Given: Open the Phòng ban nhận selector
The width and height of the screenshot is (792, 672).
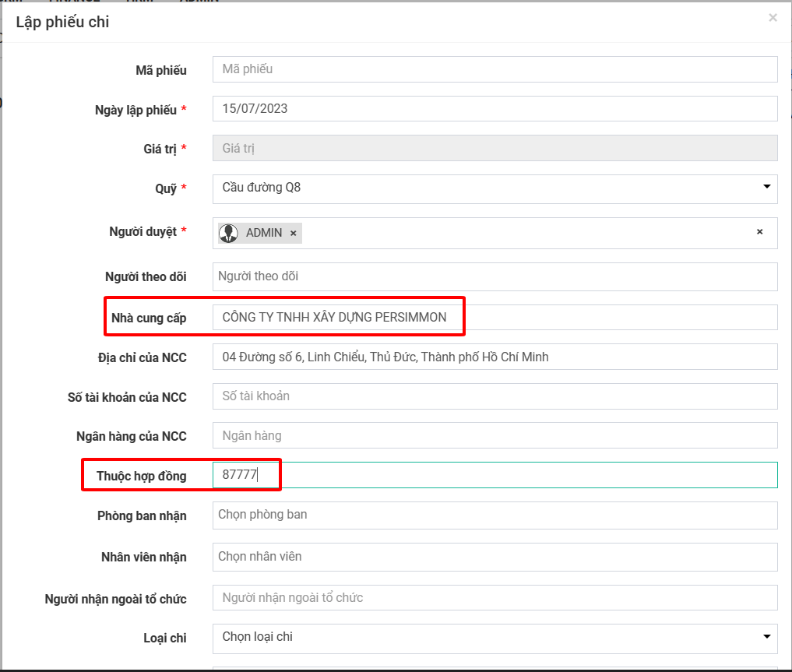Looking at the screenshot, I should [495, 515].
